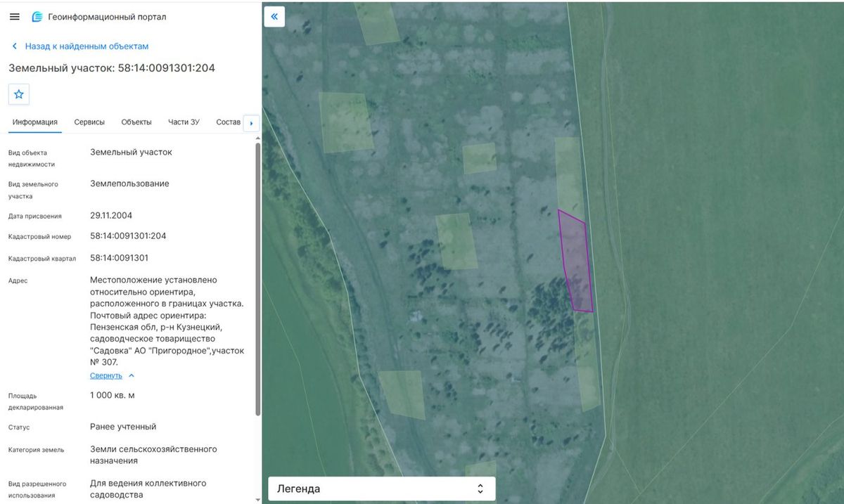This screenshot has height=504, width=844.
Task: Click the value Землепользование
Action: (x=129, y=183)
